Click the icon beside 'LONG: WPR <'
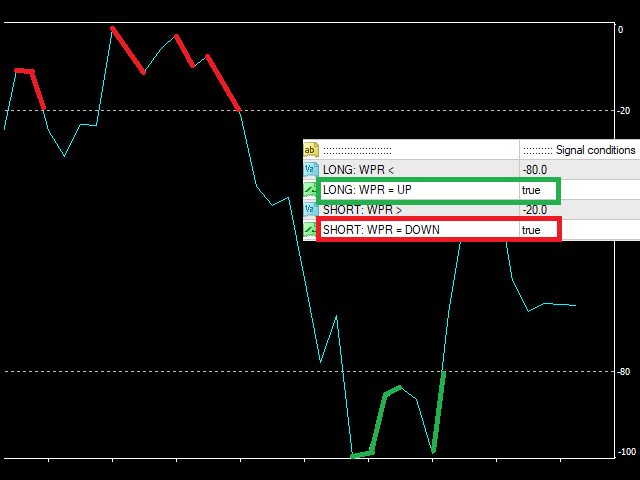Image resolution: width=640 pixels, height=480 pixels. click(x=311, y=169)
